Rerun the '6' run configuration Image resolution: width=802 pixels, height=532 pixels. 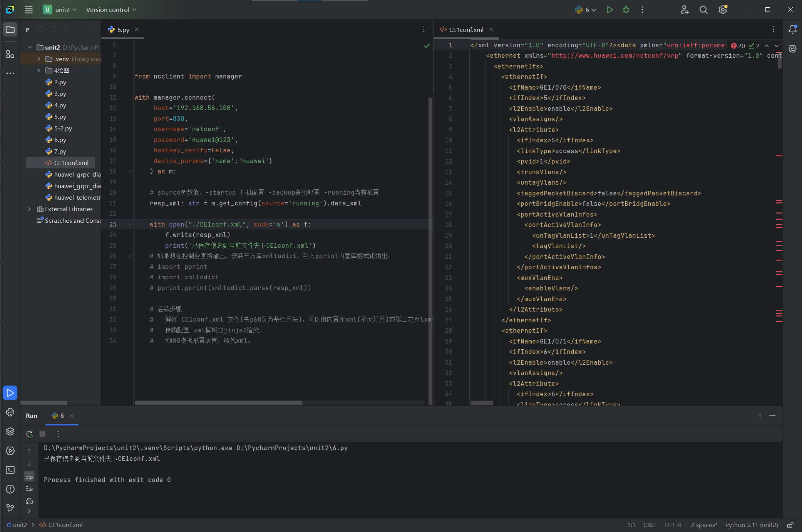[29, 434]
